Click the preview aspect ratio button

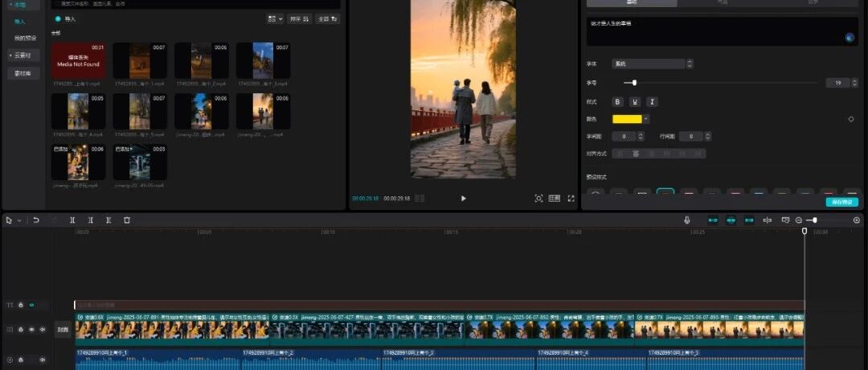(x=555, y=199)
